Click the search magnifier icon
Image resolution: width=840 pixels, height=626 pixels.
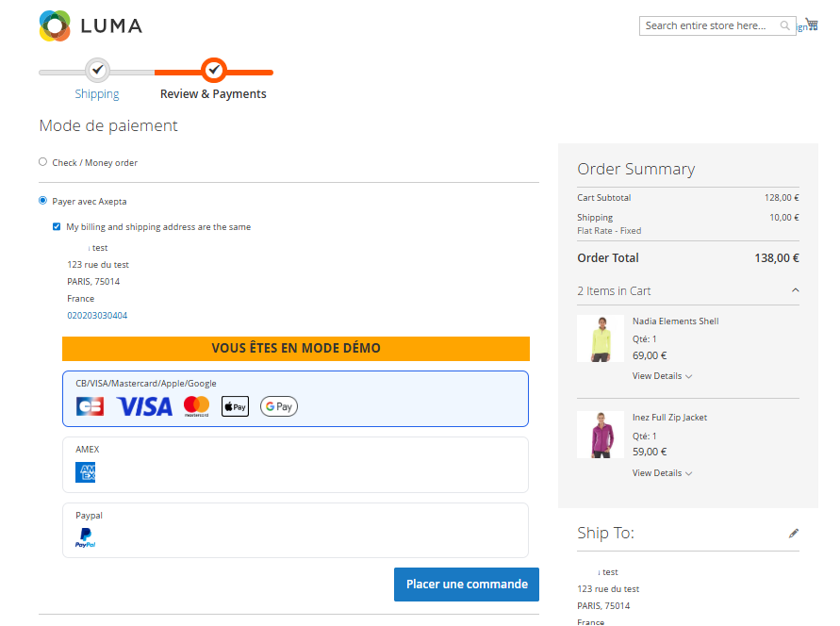click(785, 26)
